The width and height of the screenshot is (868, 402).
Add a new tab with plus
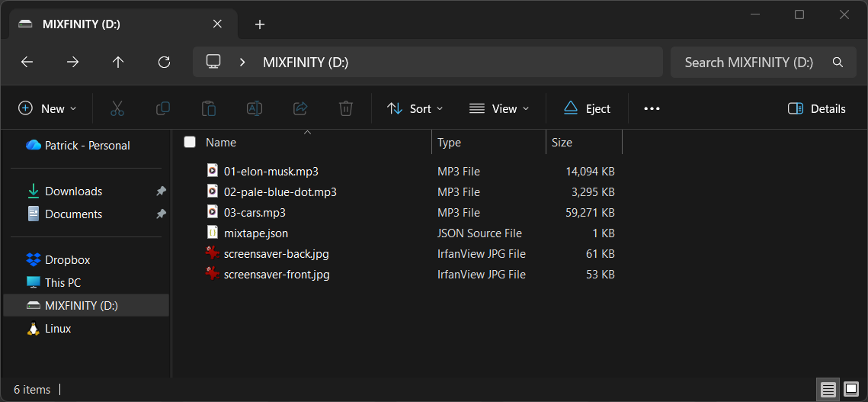pyautogui.click(x=260, y=24)
